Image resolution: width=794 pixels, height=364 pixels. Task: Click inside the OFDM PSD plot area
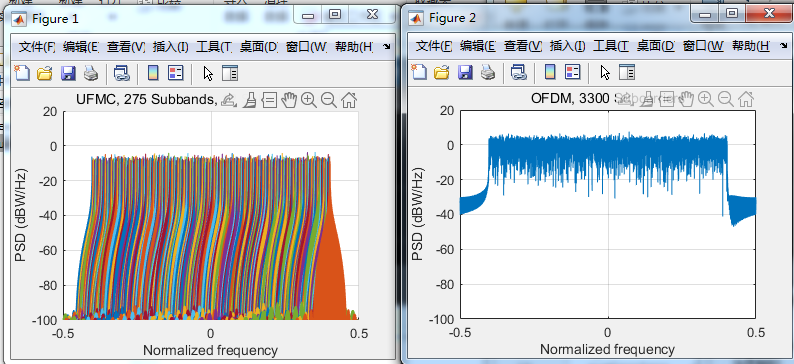click(x=608, y=215)
